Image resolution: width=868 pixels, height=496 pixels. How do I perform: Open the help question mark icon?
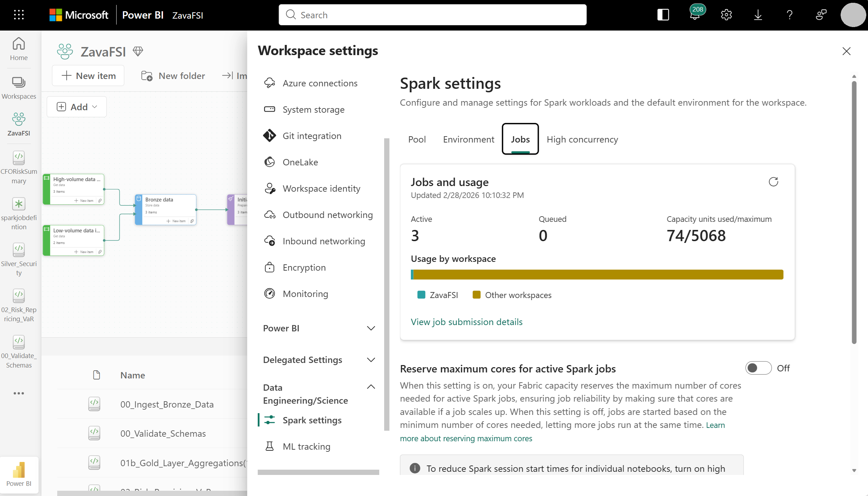[x=789, y=15]
